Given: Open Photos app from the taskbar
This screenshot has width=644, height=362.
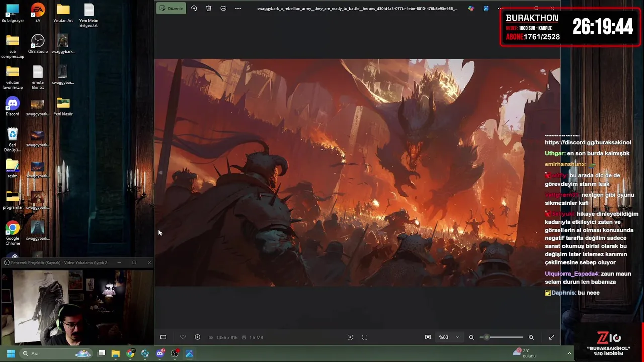Looking at the screenshot, I should [189, 353].
